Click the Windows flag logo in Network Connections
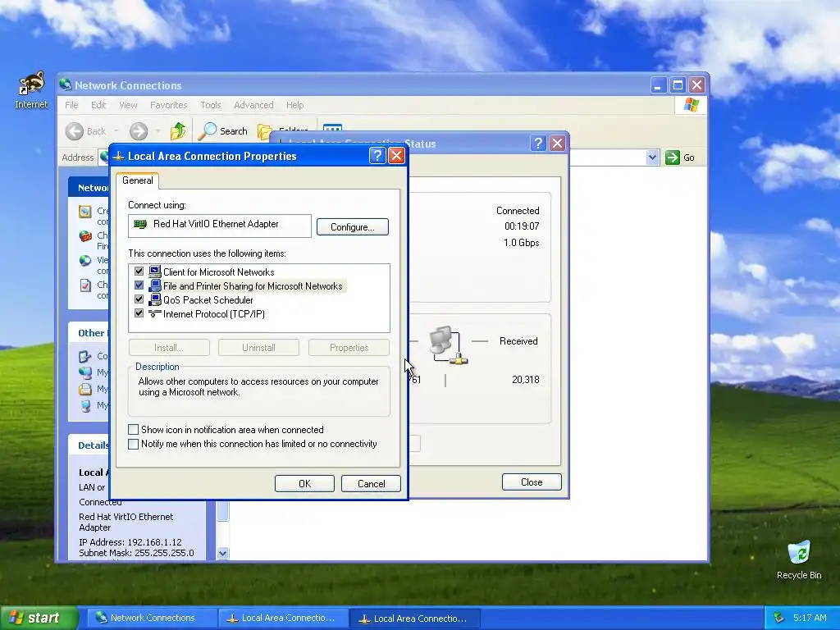840x630 pixels. click(x=691, y=104)
